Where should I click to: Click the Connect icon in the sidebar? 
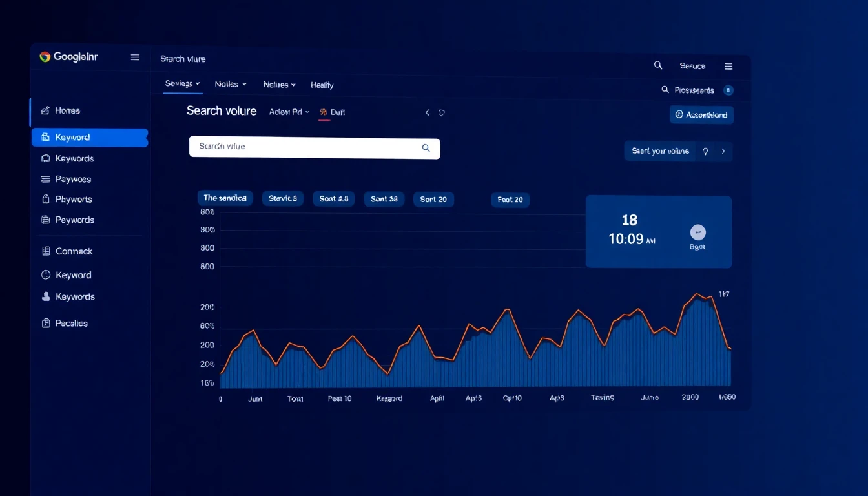point(46,251)
